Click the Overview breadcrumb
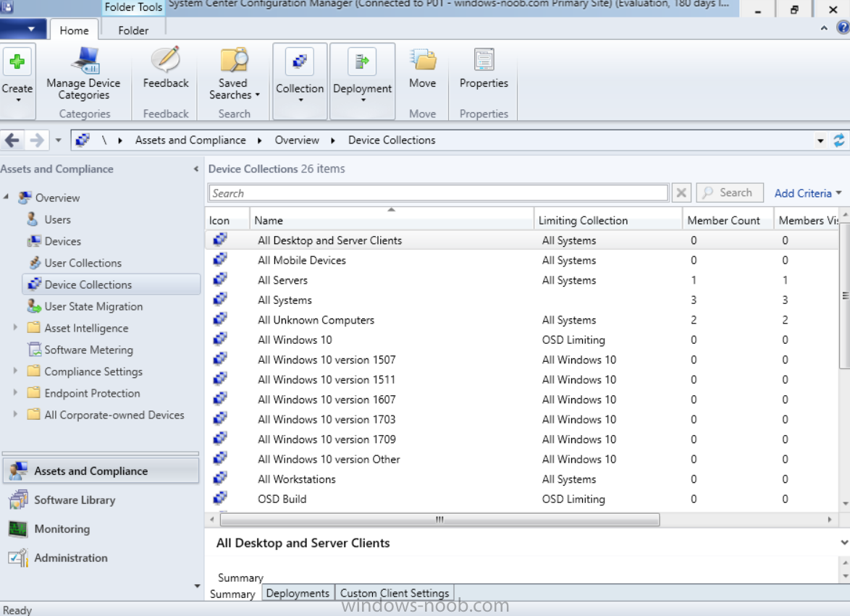 (297, 140)
